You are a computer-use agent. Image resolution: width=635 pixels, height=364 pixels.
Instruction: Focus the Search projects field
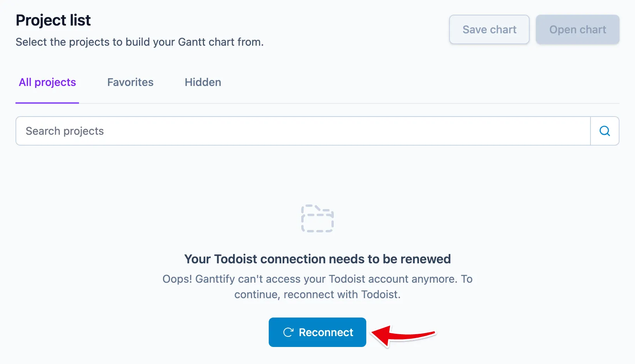303,131
